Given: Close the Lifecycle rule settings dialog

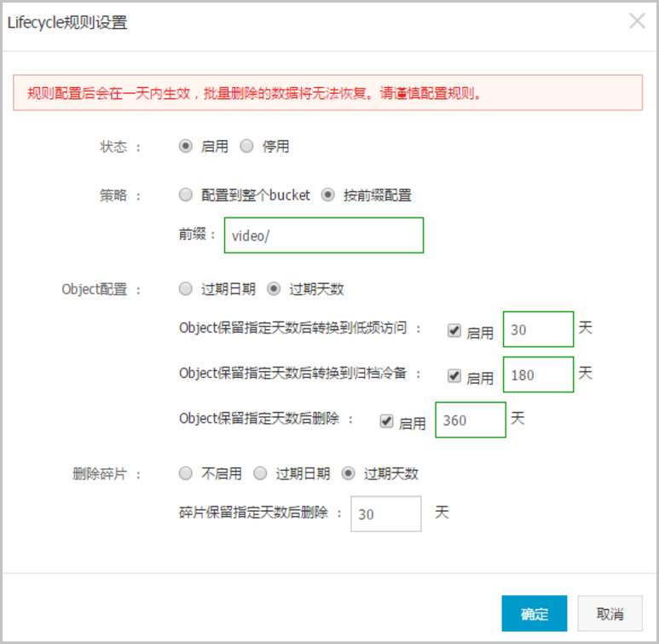Looking at the screenshot, I should click(637, 20).
